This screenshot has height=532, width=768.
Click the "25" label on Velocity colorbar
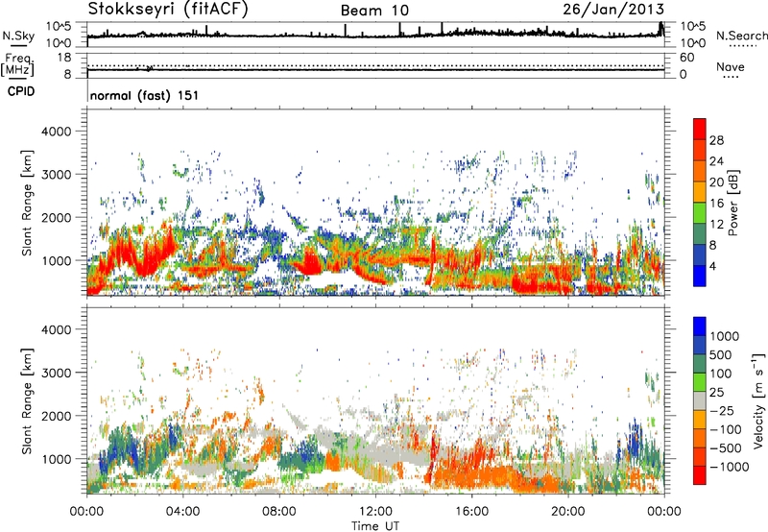717,393
